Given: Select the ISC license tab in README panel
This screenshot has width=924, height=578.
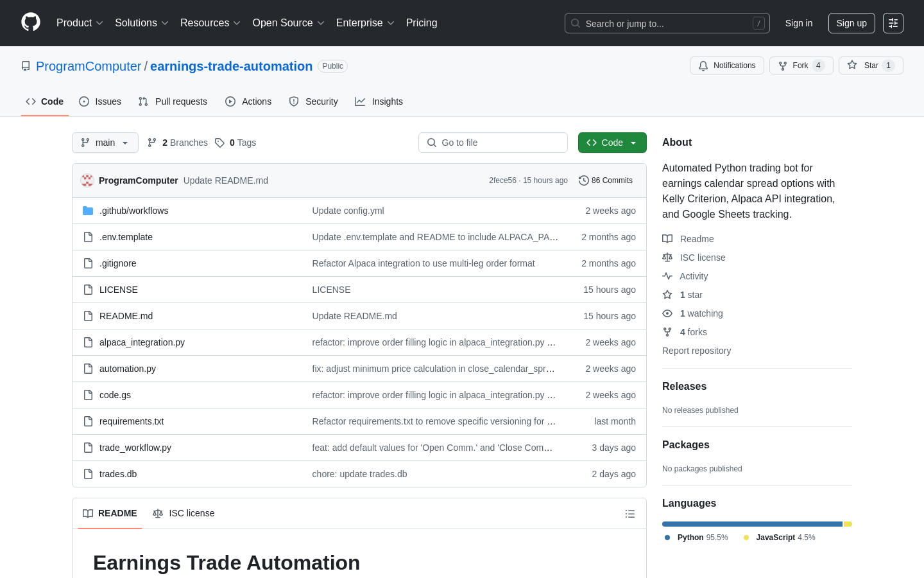Looking at the screenshot, I should click(x=184, y=513).
